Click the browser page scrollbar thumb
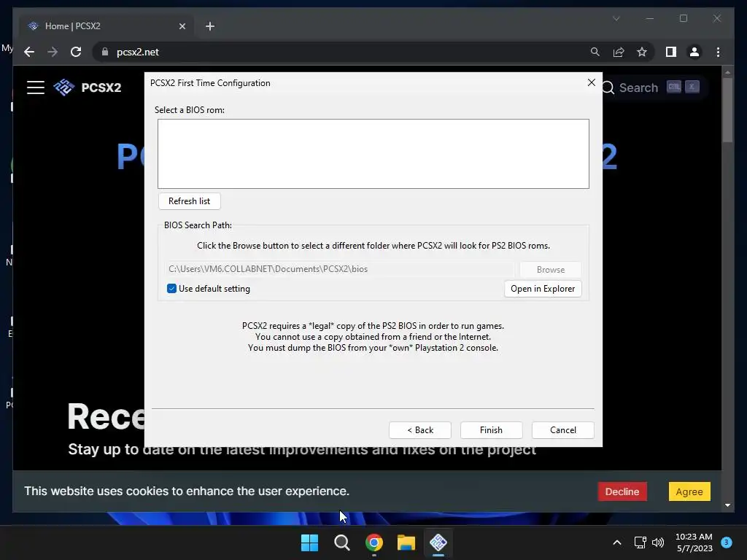 (x=727, y=109)
